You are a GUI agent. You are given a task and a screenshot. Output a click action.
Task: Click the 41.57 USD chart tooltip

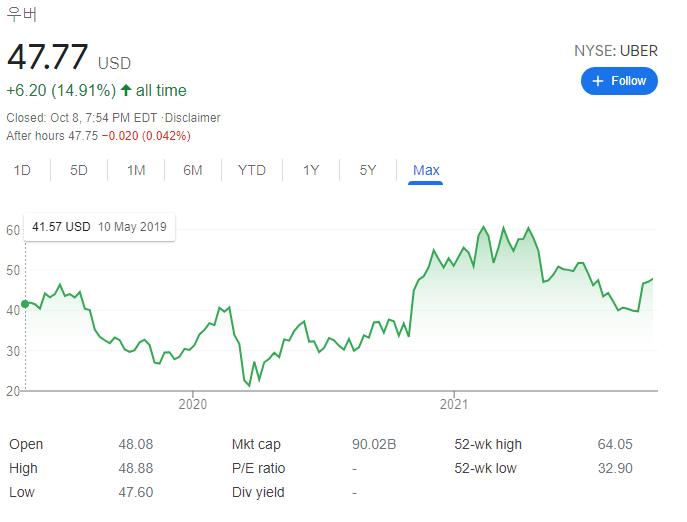(x=99, y=227)
